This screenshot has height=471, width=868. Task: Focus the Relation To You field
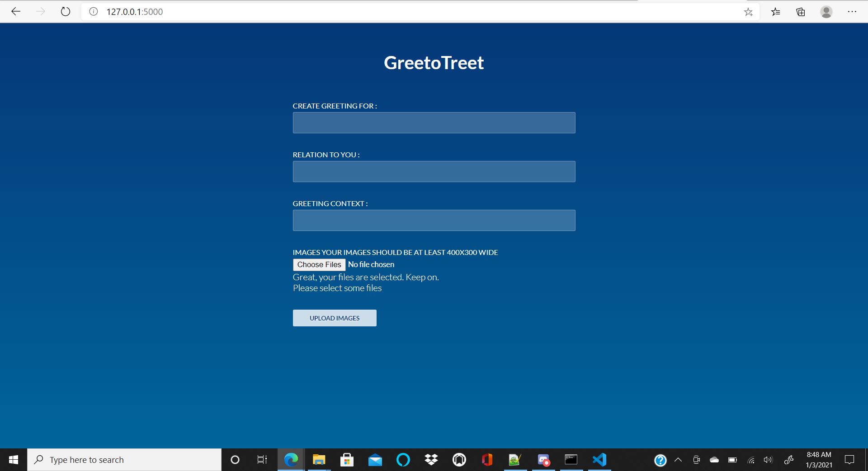pyautogui.click(x=434, y=172)
